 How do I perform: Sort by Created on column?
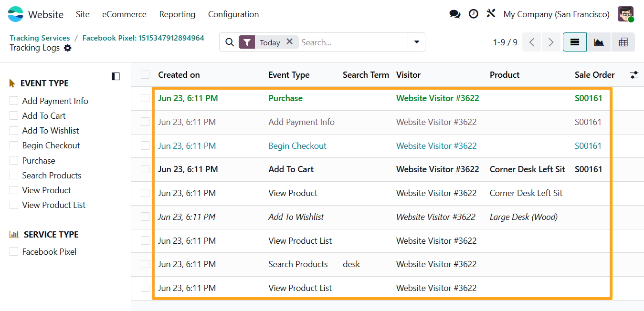[179, 75]
